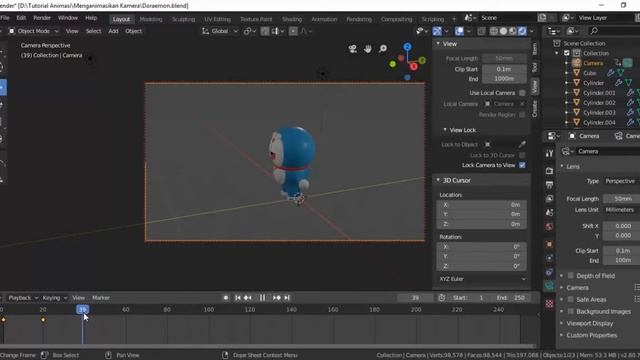Viewport: 640px width, 360px height.
Task: Click the blue Z axis on navigation gizmo
Action: [x=407, y=47]
